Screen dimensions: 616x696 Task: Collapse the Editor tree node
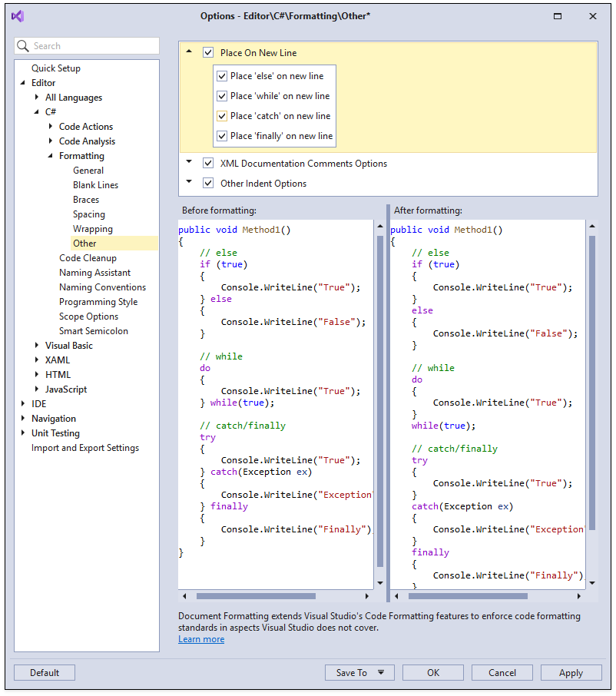coord(22,82)
